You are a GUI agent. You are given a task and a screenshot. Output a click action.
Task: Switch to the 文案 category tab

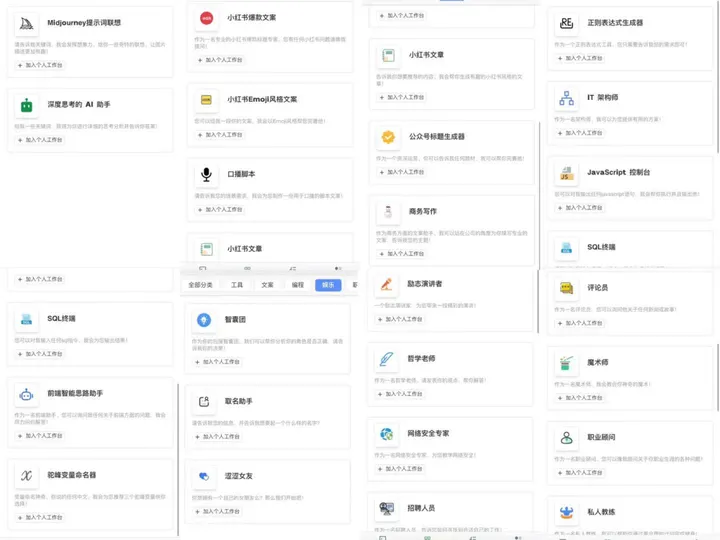[267, 285]
